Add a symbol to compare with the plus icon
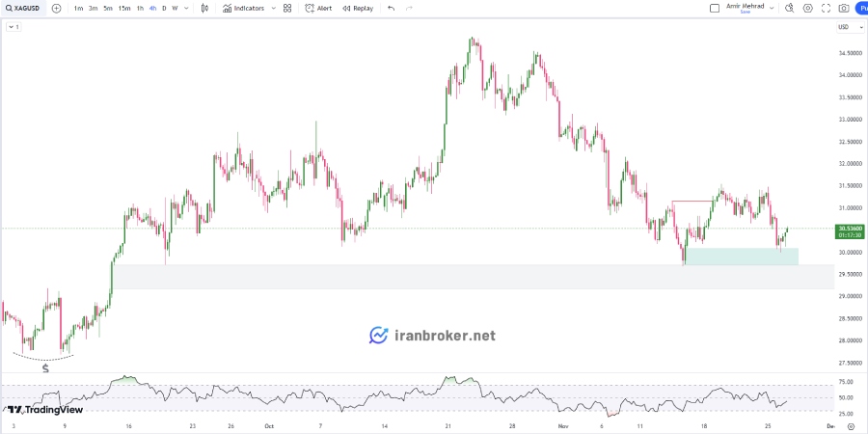The width and height of the screenshot is (868, 434). tap(56, 9)
